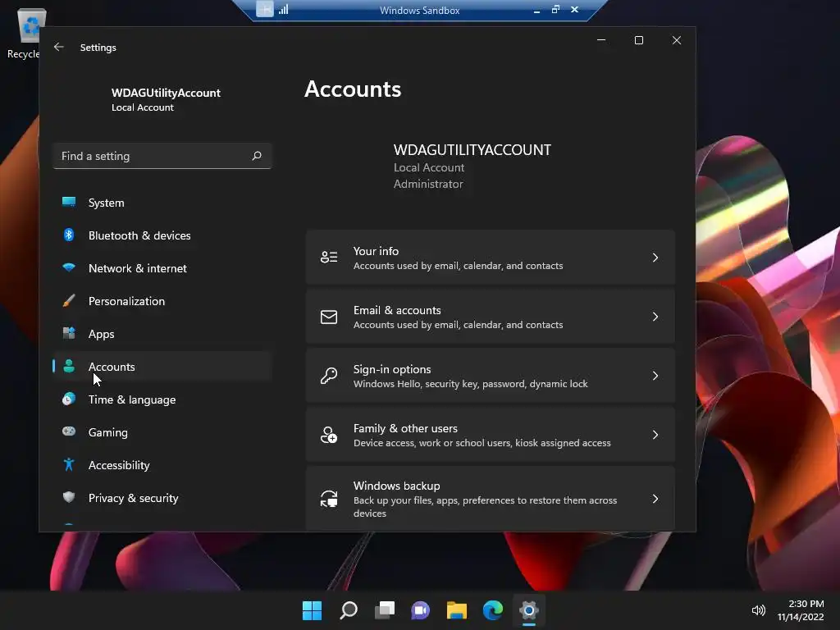Image resolution: width=840 pixels, height=630 pixels.
Task: Maximize the Settings window
Action: tap(638, 40)
